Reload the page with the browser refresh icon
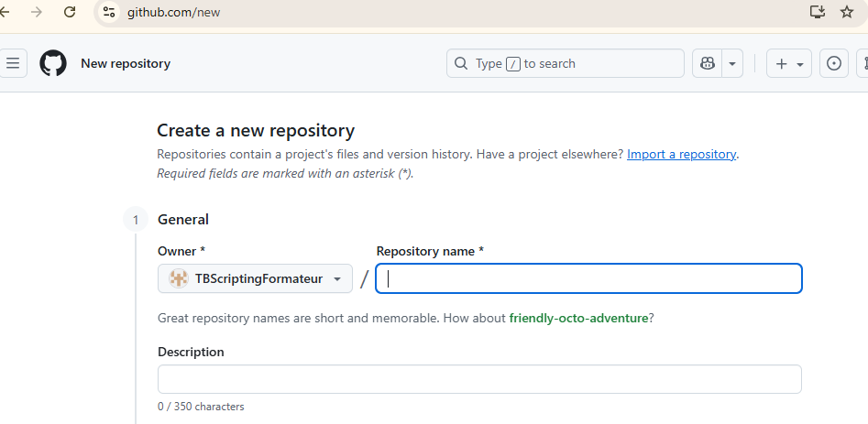 [x=69, y=12]
